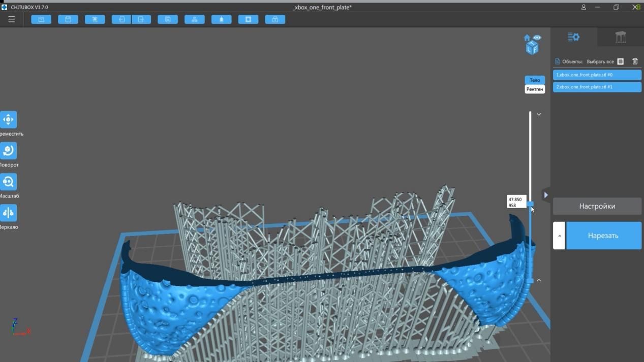Screen dimensions: 644x362
Task: Switch view mode to 'Тело'
Action: (x=535, y=80)
